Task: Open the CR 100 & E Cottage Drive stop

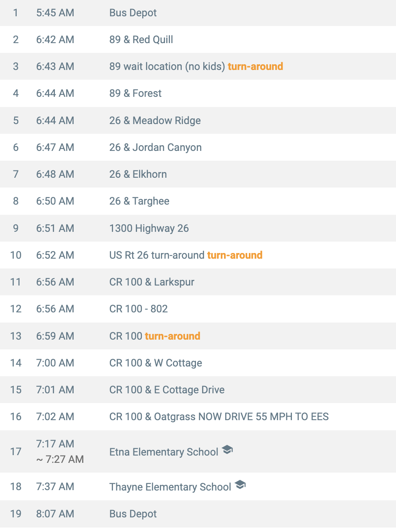Action: pos(198,390)
